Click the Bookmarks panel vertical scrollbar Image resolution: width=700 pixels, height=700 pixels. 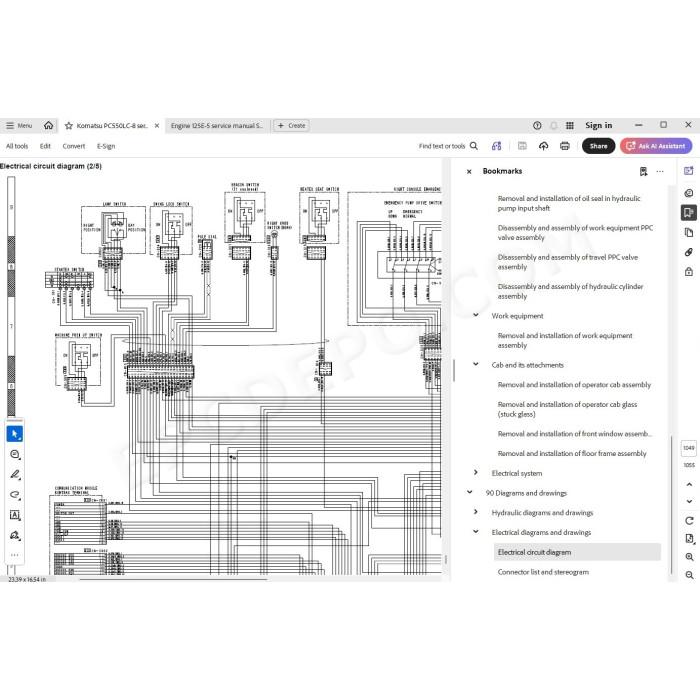pyautogui.click(x=671, y=507)
